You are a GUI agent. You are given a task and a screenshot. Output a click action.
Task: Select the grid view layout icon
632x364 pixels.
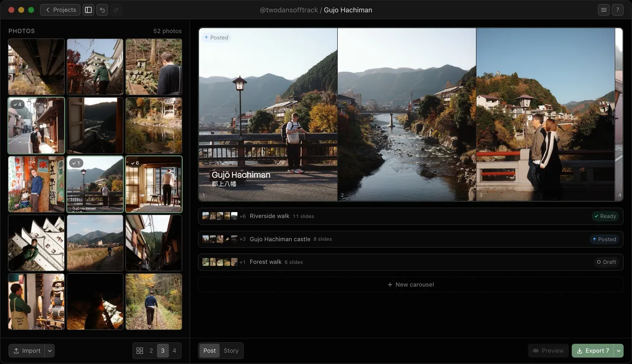coord(140,351)
